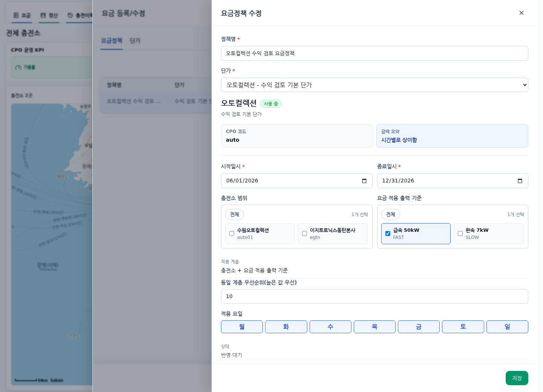Image resolution: width=543 pixels, height=392 pixels.
Task: Click the 충전이력 clock icon
Action: (70, 15)
